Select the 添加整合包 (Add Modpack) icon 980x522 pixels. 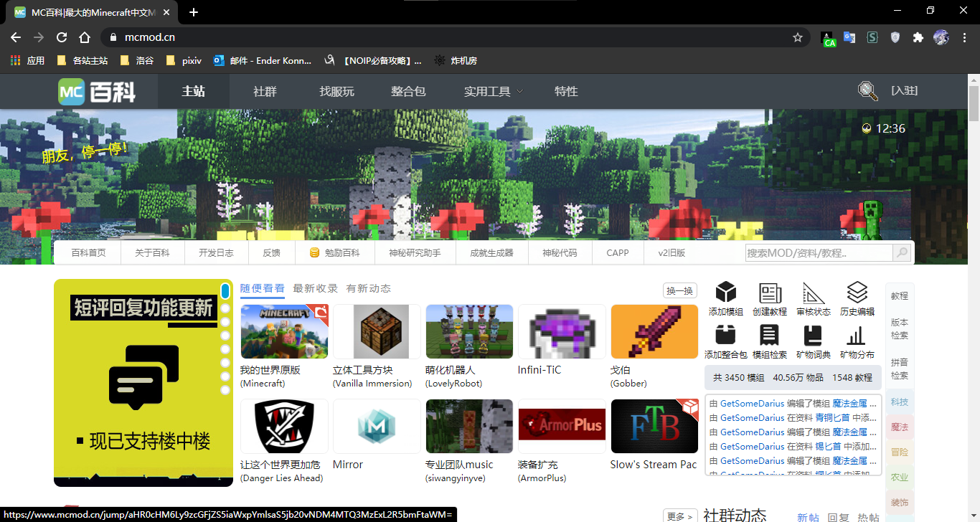pos(725,338)
